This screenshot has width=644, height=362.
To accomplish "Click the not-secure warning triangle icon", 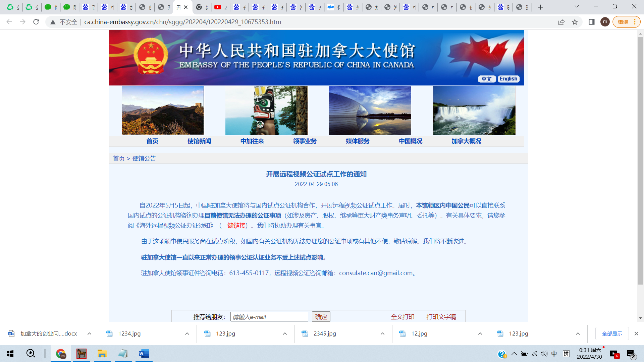I will click(53, 22).
